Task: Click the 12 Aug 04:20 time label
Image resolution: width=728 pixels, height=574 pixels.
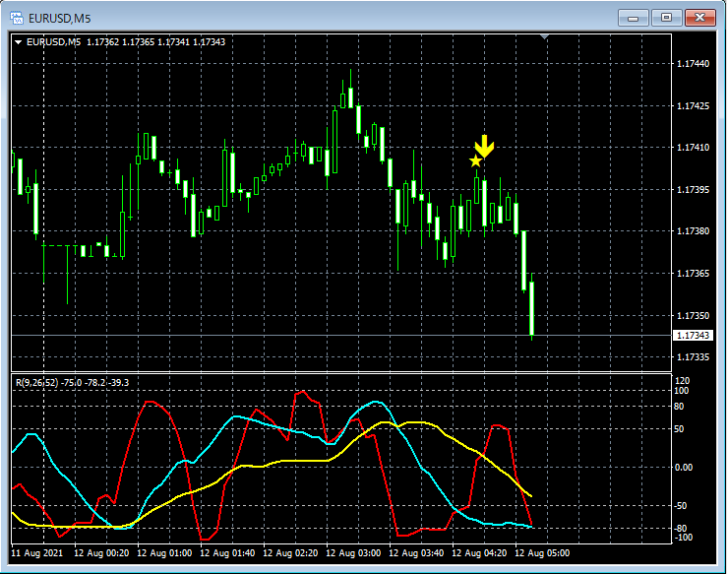Action: coord(479,553)
